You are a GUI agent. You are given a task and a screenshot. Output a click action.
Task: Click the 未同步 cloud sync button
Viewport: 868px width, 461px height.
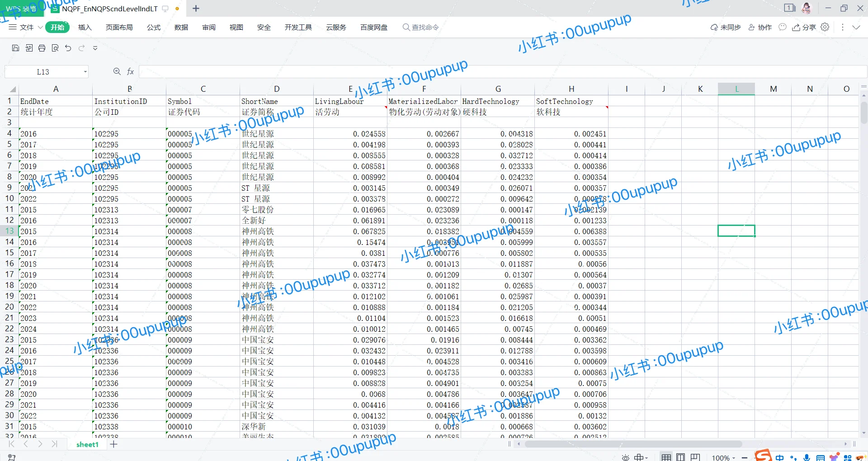point(726,27)
